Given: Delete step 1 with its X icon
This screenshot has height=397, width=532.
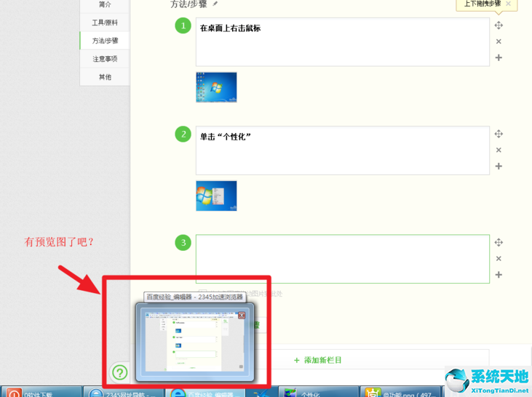Looking at the screenshot, I should (x=499, y=41).
